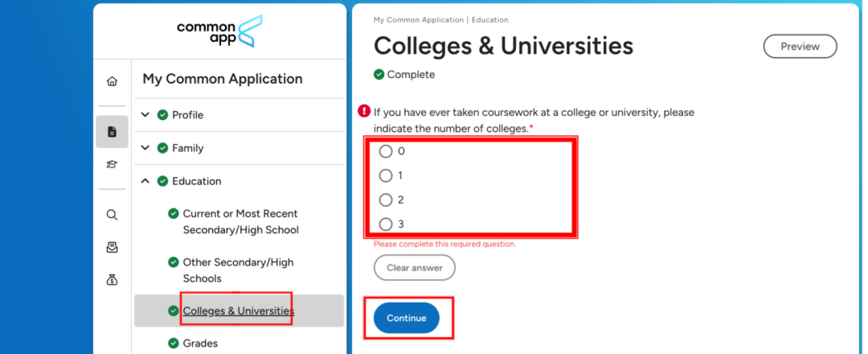Click the Preview button

[x=800, y=47]
